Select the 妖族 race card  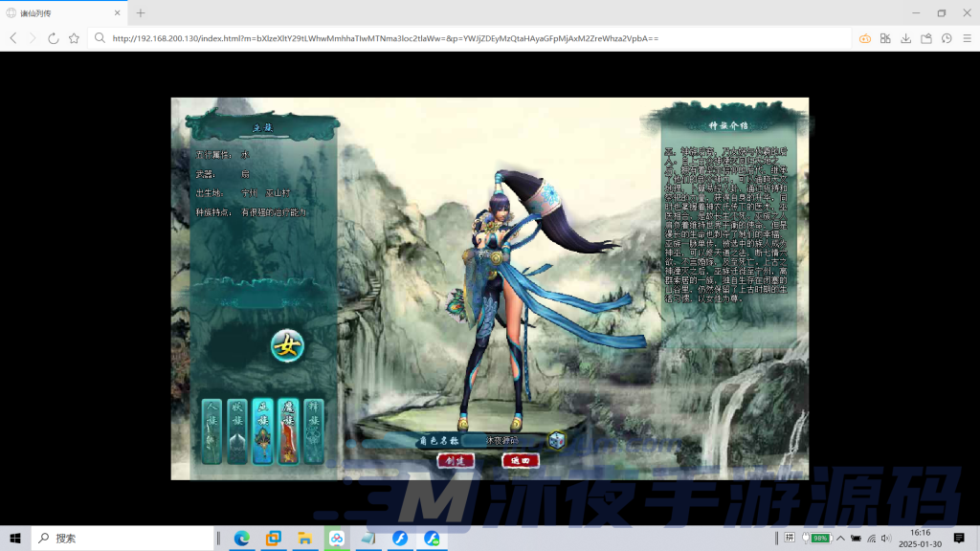(236, 431)
